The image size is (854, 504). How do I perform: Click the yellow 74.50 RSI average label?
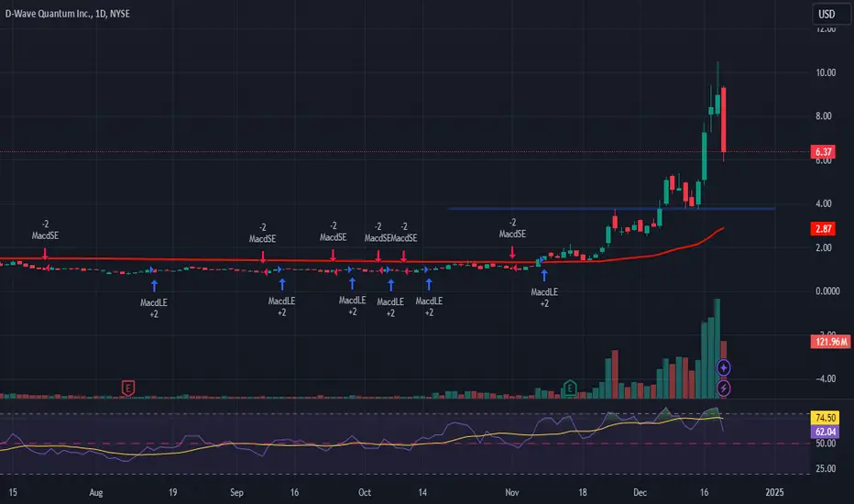click(x=825, y=417)
